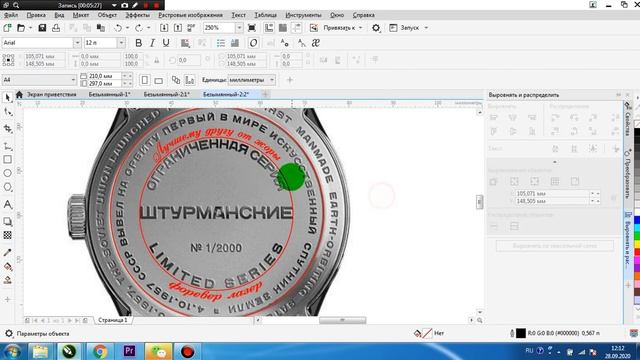Toggle show guidelines button
Viewport: 640px width, 360px height.
(296, 28)
